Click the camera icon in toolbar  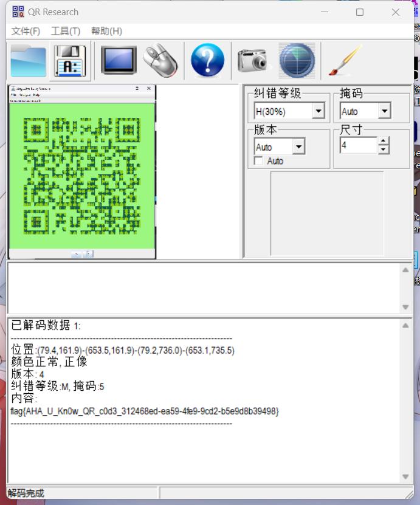click(x=252, y=61)
